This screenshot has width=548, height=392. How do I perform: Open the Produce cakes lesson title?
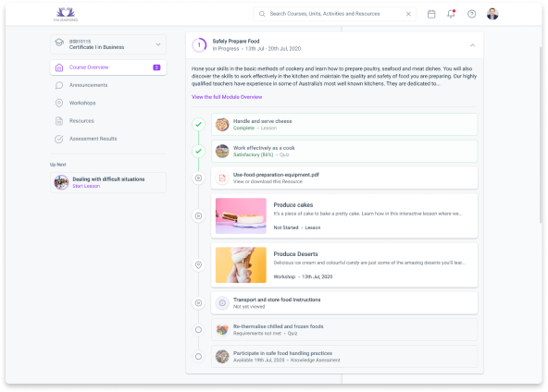[x=293, y=205]
